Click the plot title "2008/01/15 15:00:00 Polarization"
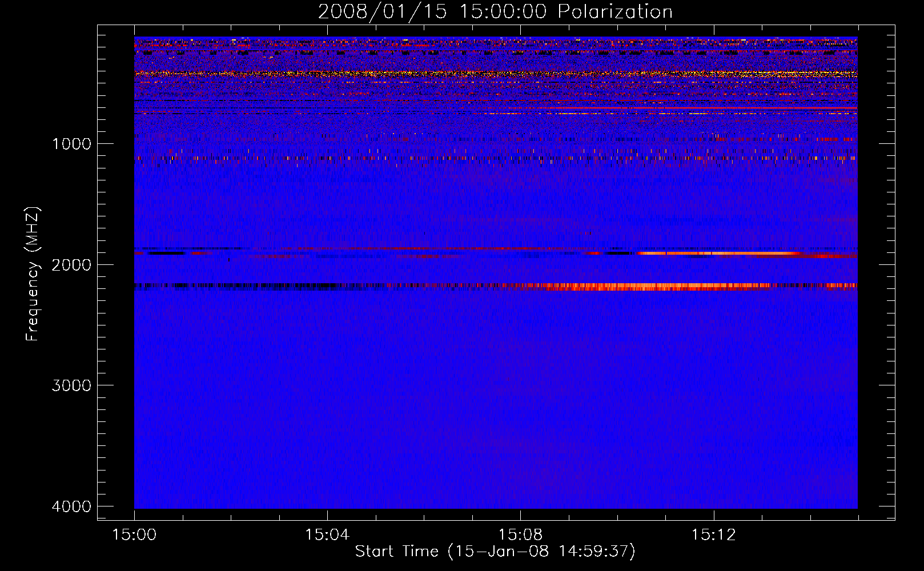Screen dimensions: 924x571 [495, 12]
